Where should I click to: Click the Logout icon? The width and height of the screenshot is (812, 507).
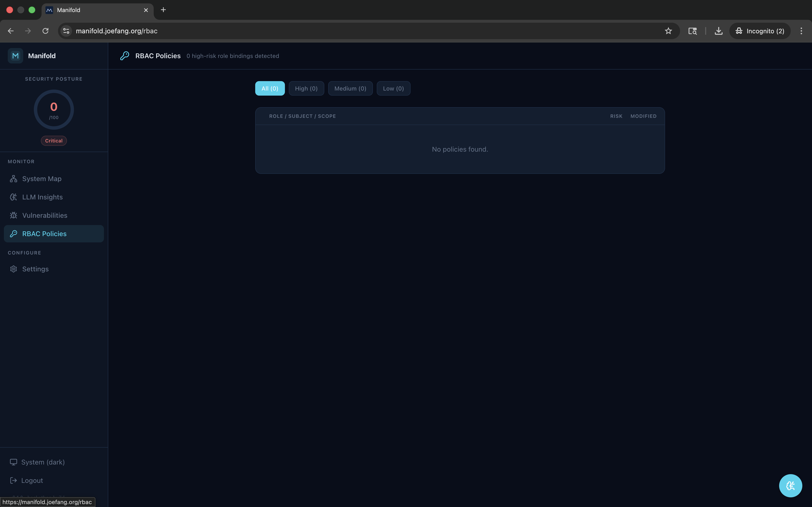coord(14,480)
